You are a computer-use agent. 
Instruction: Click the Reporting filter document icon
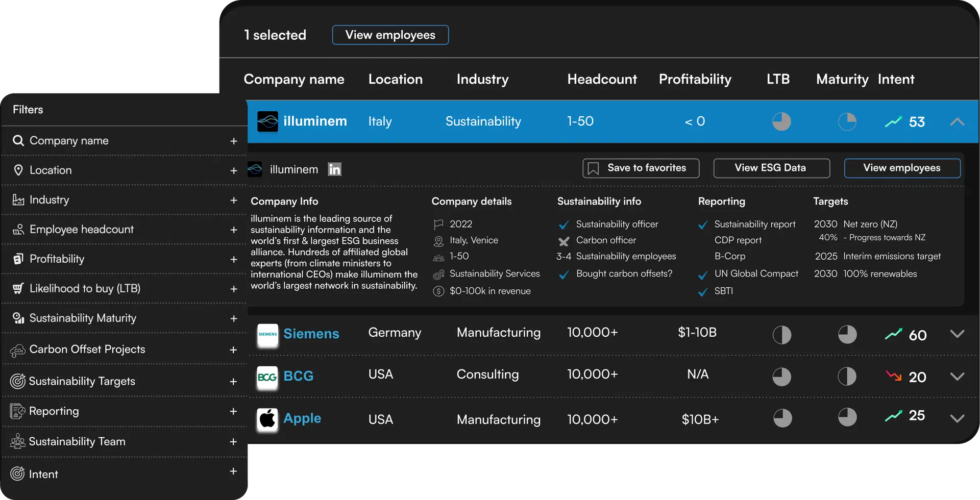tap(17, 411)
